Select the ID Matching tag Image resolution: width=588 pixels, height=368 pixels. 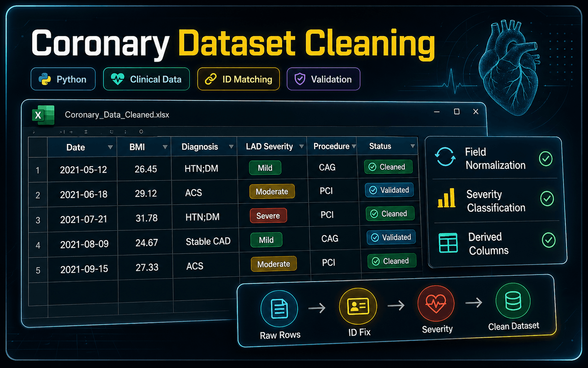coord(238,79)
